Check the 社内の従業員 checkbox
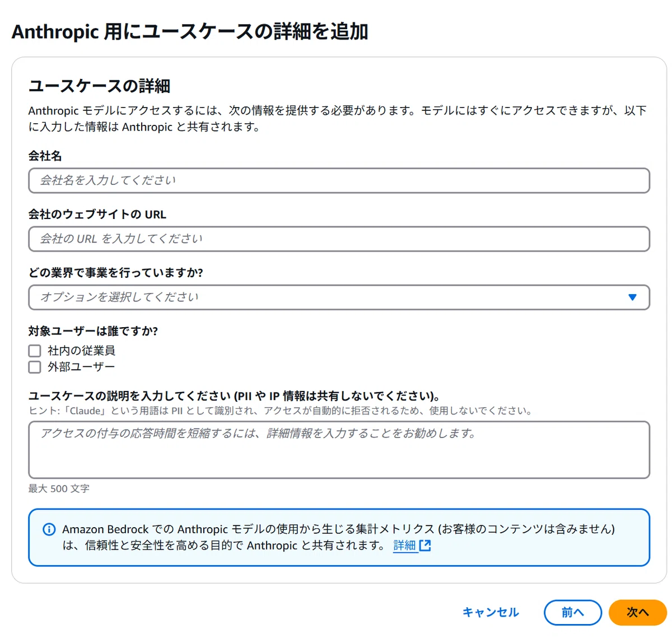 (x=35, y=351)
